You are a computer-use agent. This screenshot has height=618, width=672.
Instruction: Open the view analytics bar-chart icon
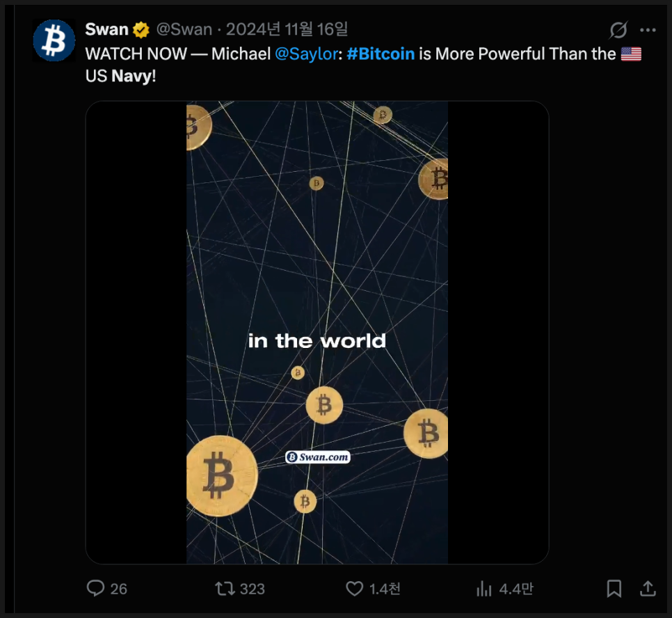pos(484,589)
